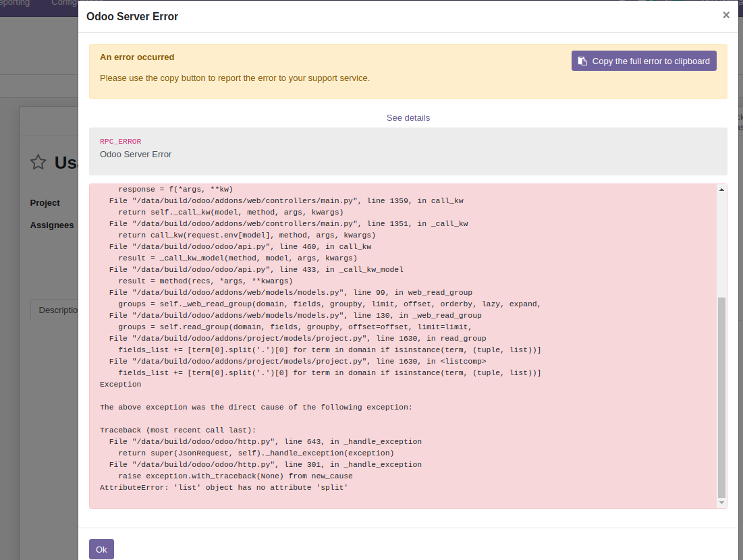Click the star favorite icon next to the task title
Screen dimensions: 743x560
[x=37, y=162]
